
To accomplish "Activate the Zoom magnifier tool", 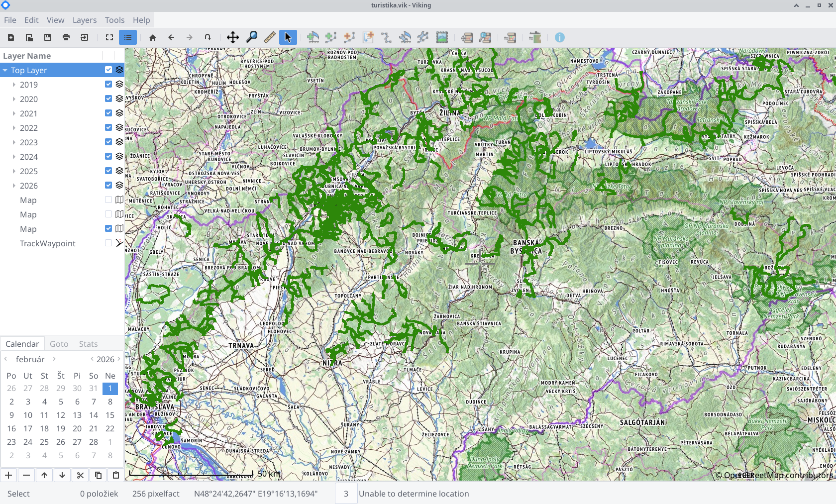I will click(x=251, y=37).
